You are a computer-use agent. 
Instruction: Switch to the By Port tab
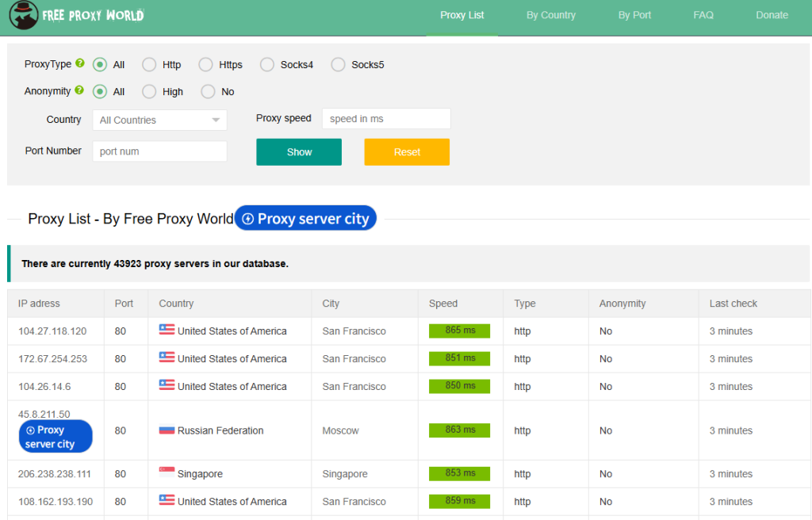coord(634,16)
